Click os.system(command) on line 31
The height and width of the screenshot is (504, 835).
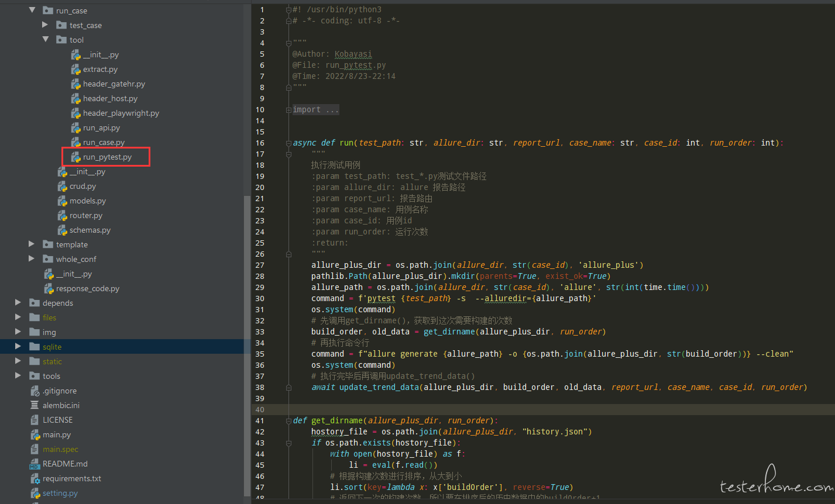(353, 309)
